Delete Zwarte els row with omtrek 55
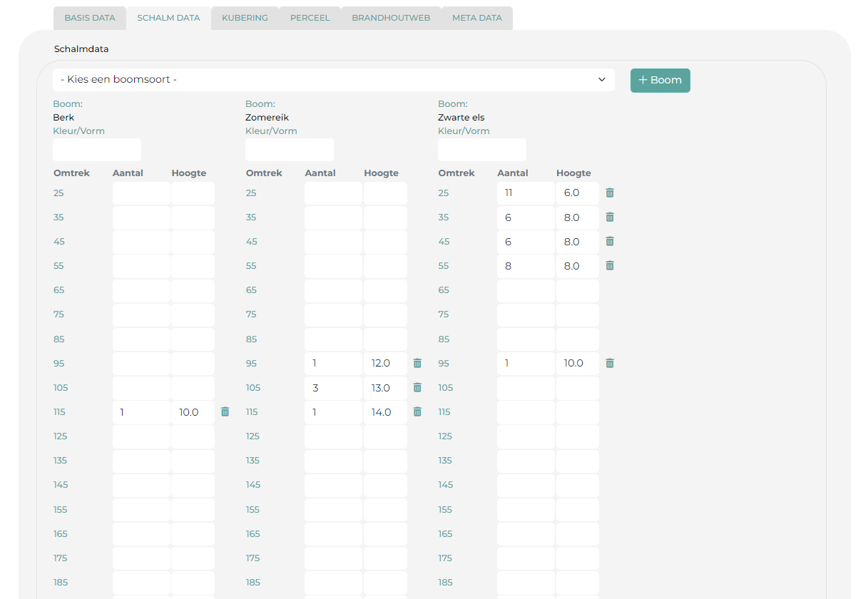 pos(610,265)
